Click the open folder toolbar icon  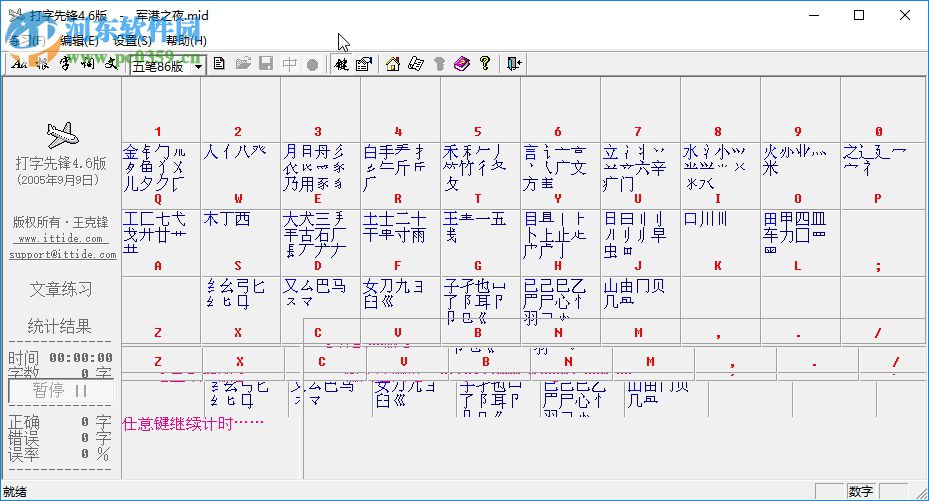(243, 63)
